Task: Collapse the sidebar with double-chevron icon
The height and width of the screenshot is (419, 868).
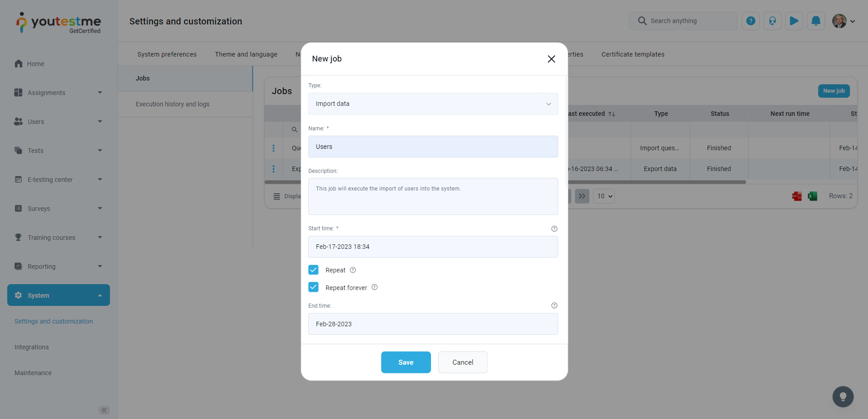Action: coord(104,410)
